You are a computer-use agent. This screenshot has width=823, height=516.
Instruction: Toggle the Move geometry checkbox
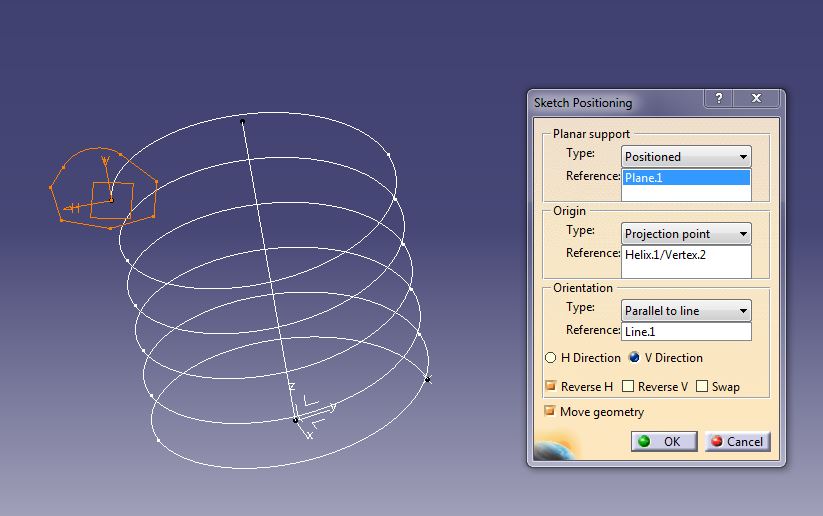550,411
